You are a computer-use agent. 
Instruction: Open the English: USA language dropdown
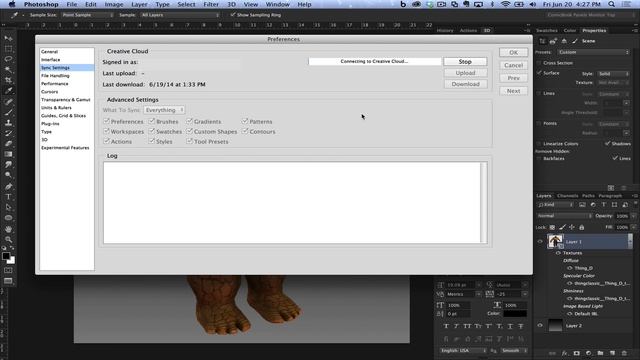click(x=463, y=351)
